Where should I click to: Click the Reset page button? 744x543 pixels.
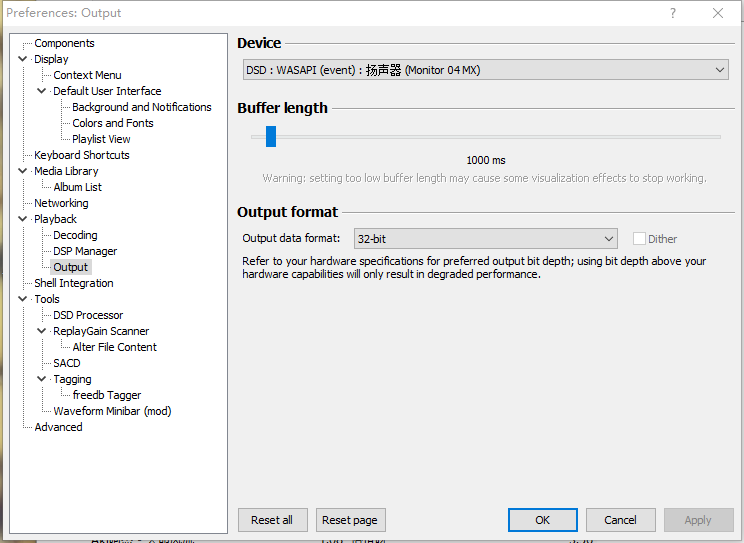tap(350, 520)
